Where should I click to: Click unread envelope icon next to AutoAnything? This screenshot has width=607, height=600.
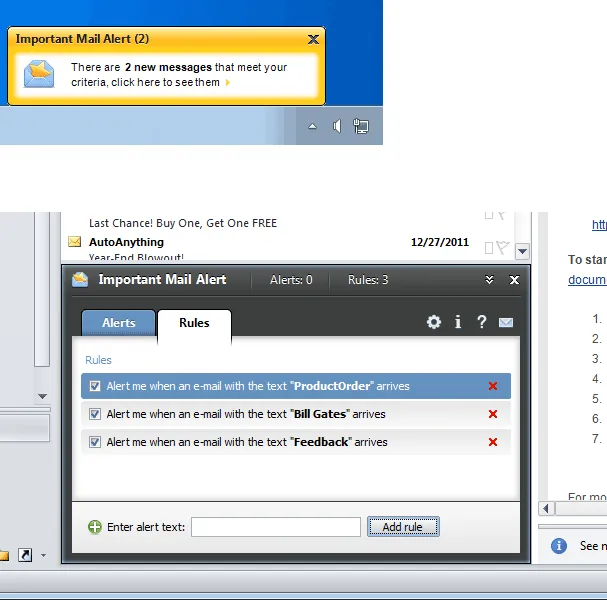tap(74, 242)
